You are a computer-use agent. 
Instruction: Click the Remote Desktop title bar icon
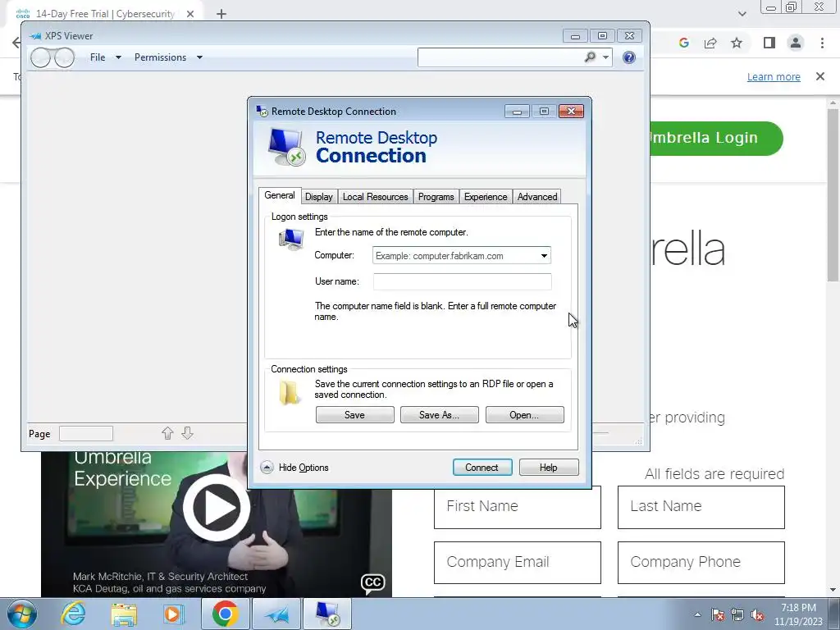click(262, 111)
